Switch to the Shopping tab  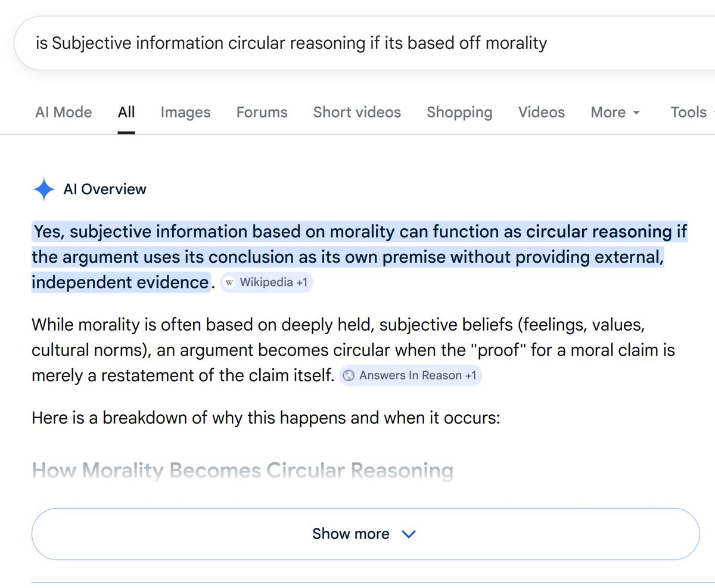459,113
